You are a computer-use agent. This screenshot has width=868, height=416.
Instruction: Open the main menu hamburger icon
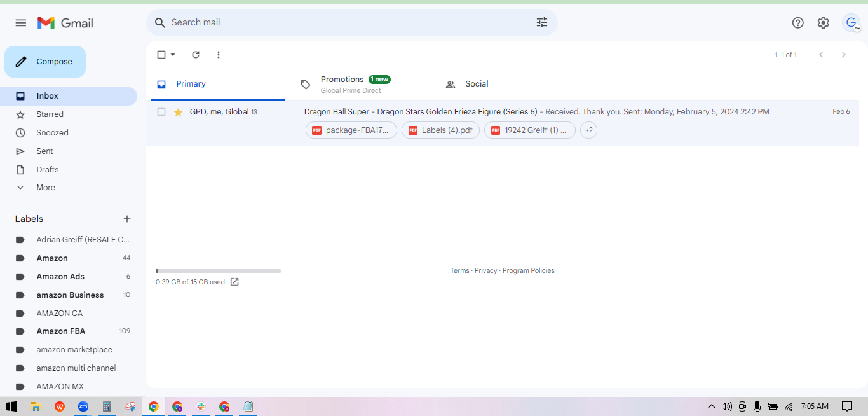coord(21,23)
